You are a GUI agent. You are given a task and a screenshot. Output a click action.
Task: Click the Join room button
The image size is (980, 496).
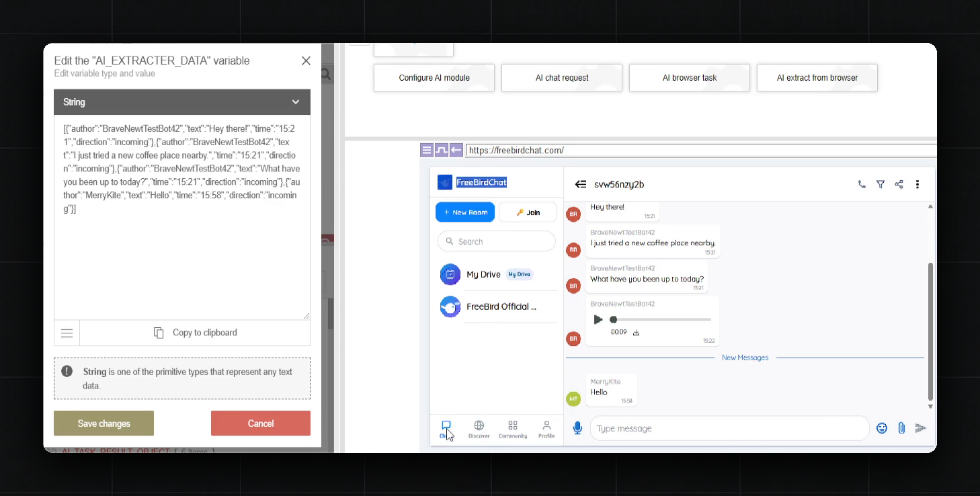(528, 212)
